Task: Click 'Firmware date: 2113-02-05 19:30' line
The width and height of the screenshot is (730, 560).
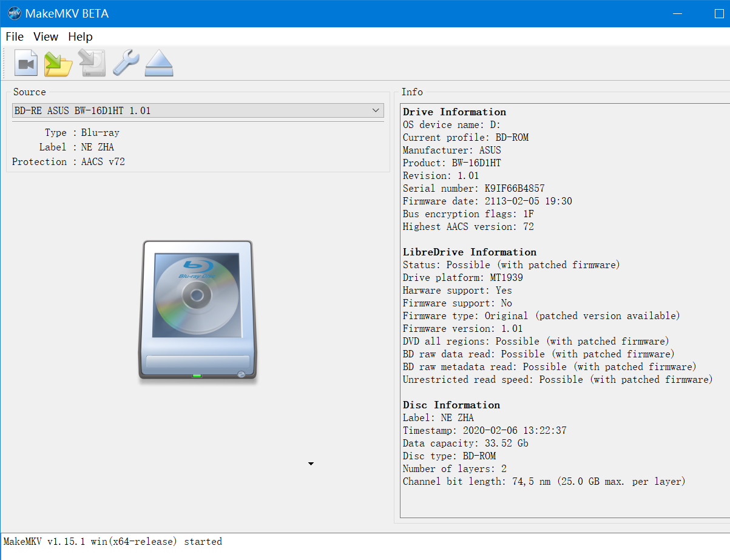Action: [487, 201]
